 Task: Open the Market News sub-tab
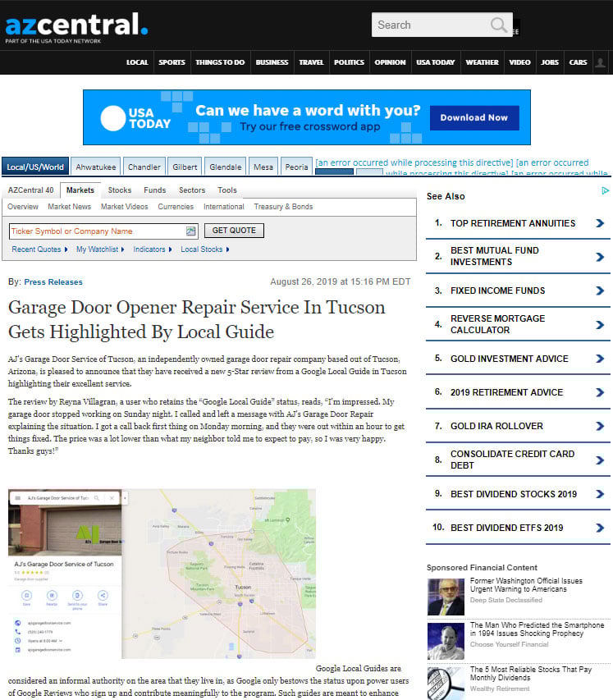pos(69,207)
